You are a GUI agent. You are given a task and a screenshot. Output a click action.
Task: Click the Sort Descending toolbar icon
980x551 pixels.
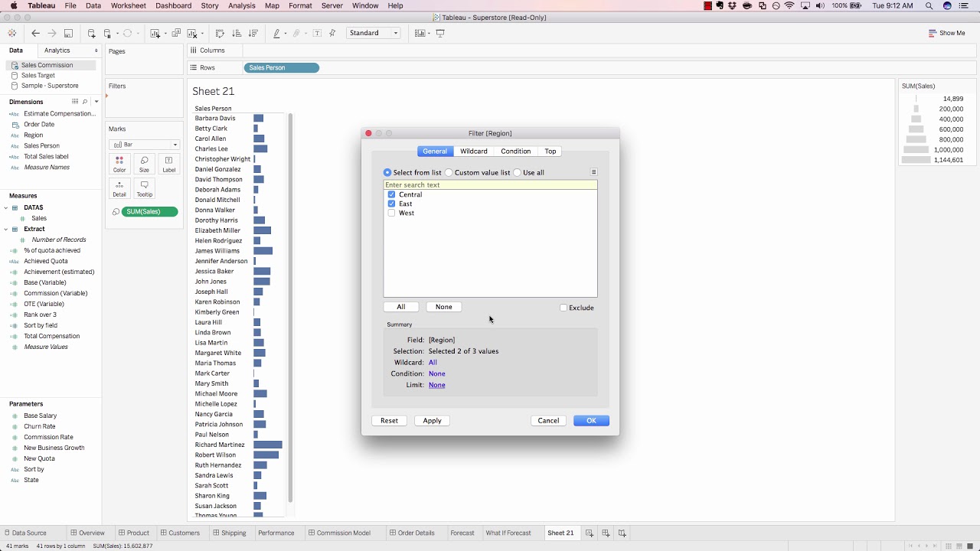point(253,33)
